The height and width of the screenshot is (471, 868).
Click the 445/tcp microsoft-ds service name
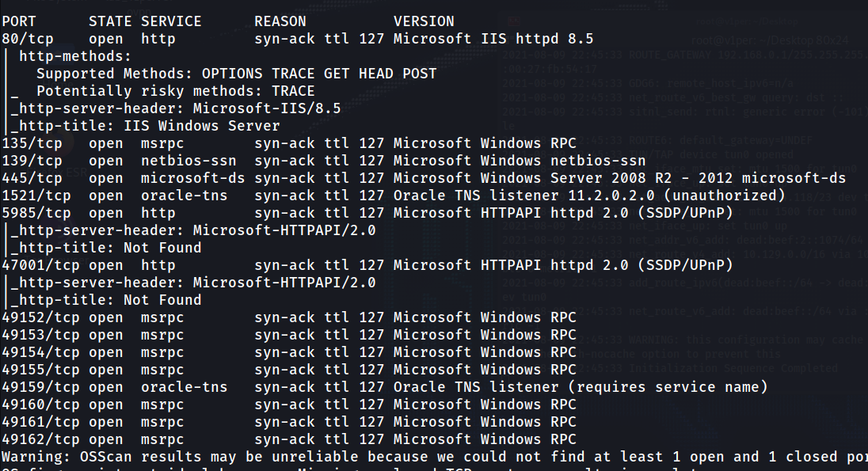[x=192, y=178]
